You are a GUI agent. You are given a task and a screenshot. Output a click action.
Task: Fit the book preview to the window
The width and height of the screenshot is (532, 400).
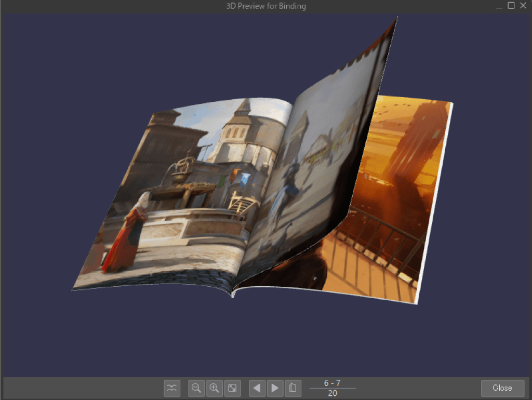click(232, 388)
